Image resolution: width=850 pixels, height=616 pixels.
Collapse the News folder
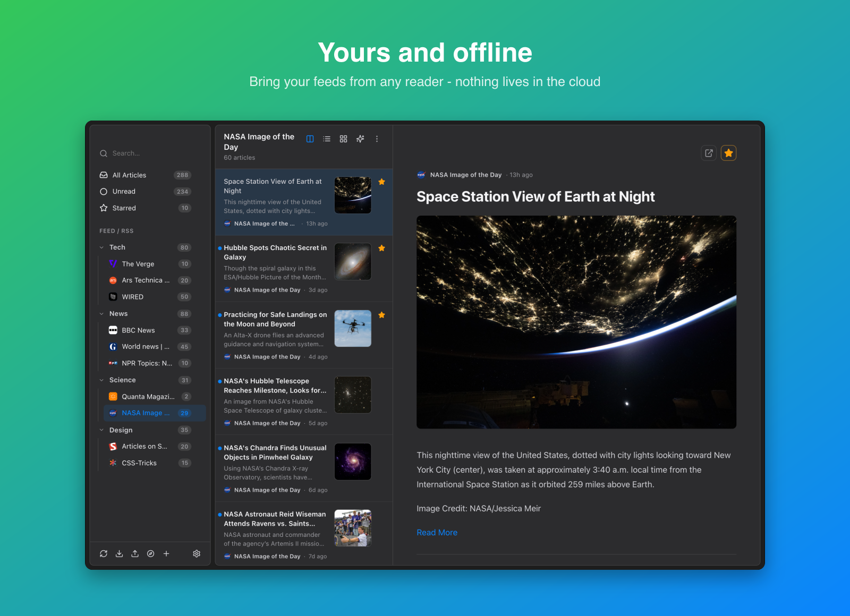101,314
